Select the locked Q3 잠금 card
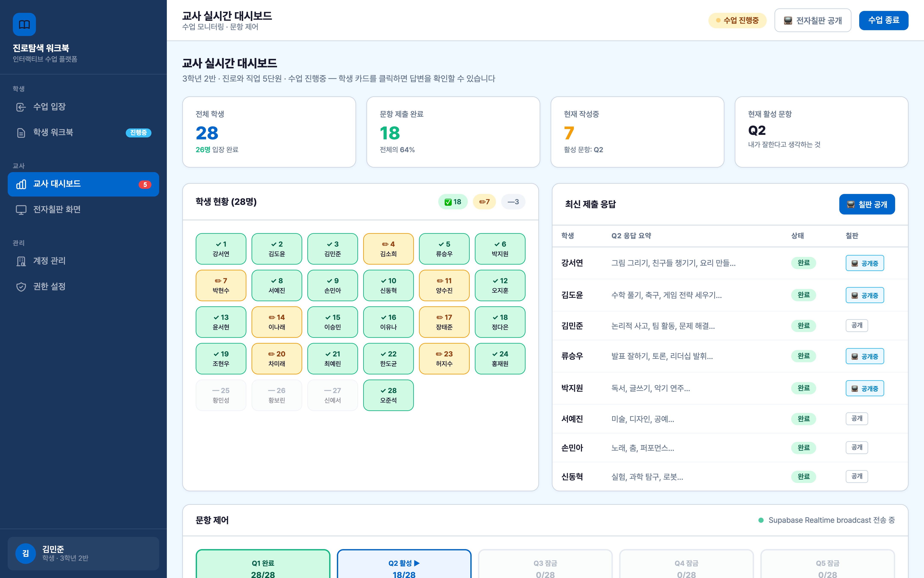The height and width of the screenshot is (578, 924). pos(545,564)
